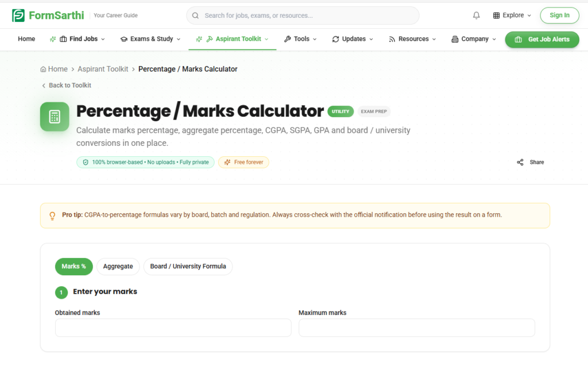588x366 pixels.
Task: Expand the Company dropdown chevron
Action: (494, 39)
